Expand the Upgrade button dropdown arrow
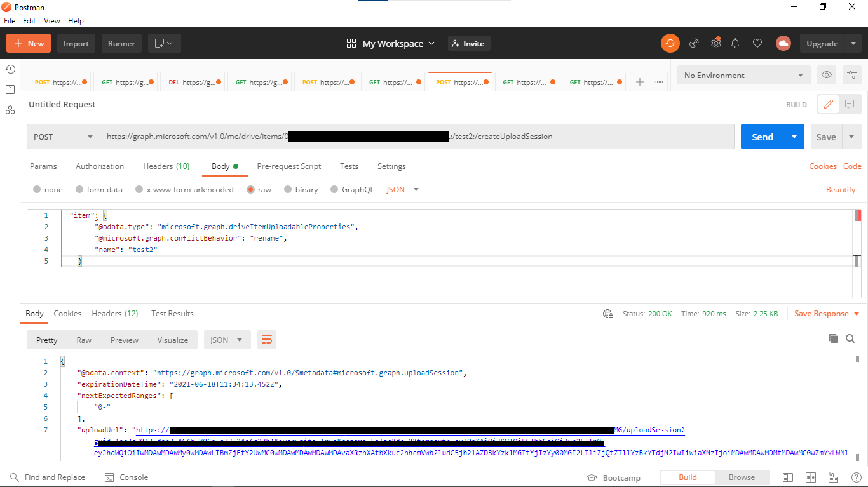The image size is (868, 487). pos(853,43)
